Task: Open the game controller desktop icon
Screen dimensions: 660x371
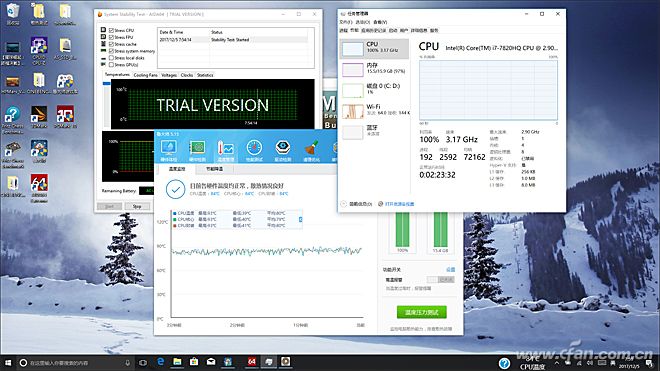Action: pyautogui.click(x=65, y=83)
